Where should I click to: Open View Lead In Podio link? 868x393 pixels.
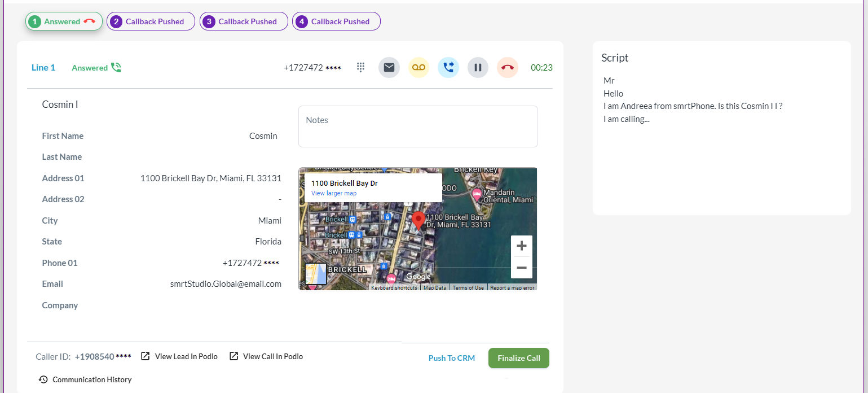coord(179,356)
